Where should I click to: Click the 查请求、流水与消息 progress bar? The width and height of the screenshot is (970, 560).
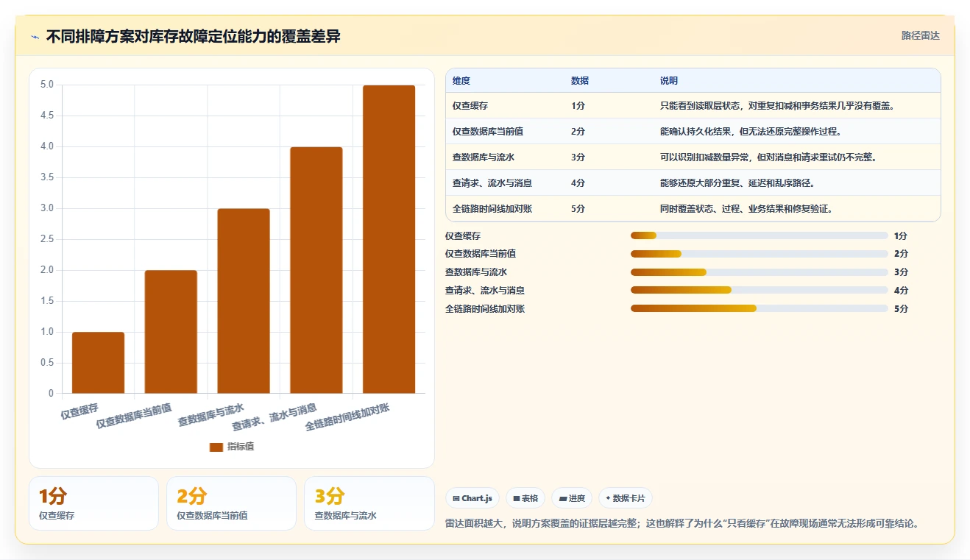760,291
